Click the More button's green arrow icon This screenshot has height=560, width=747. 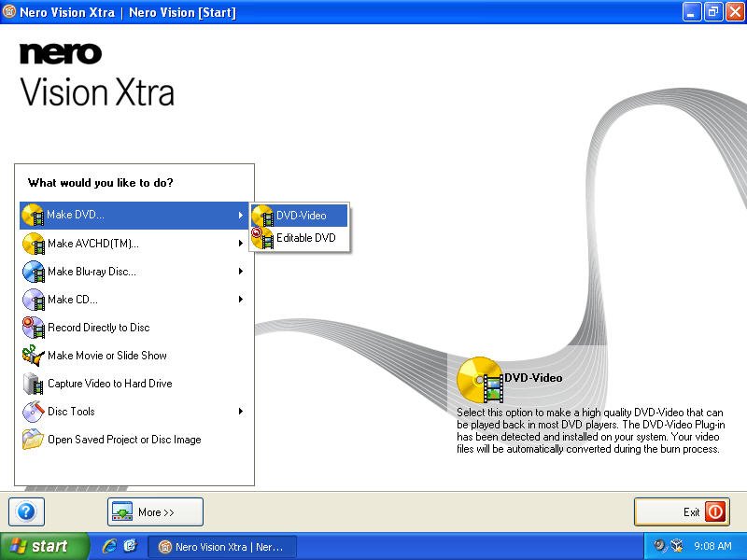[122, 511]
